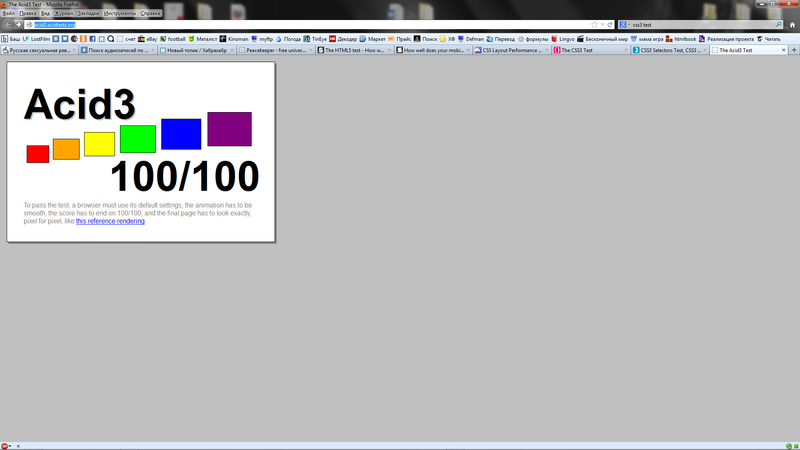The width and height of the screenshot is (800, 450).
Task: Switch to the CSS Layout Performance tab
Action: pyautogui.click(x=512, y=50)
